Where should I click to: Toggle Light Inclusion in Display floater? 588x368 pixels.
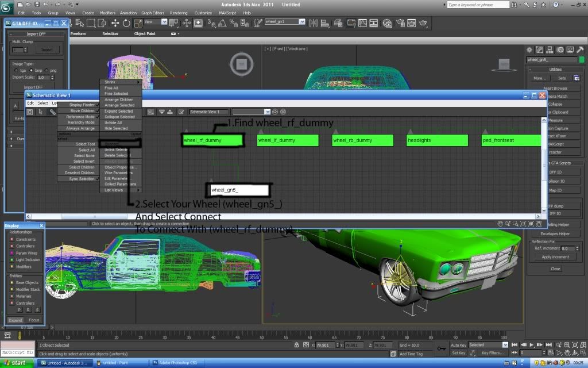pos(11,260)
